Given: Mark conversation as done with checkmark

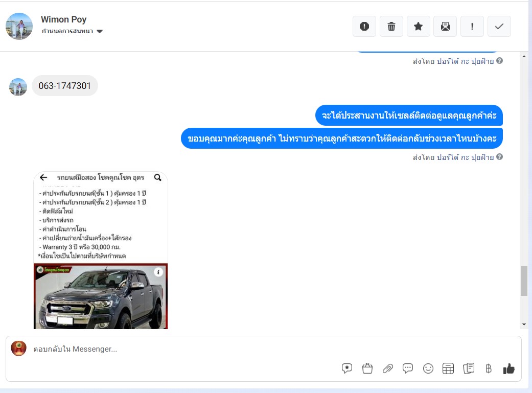Looking at the screenshot, I should (499, 26).
